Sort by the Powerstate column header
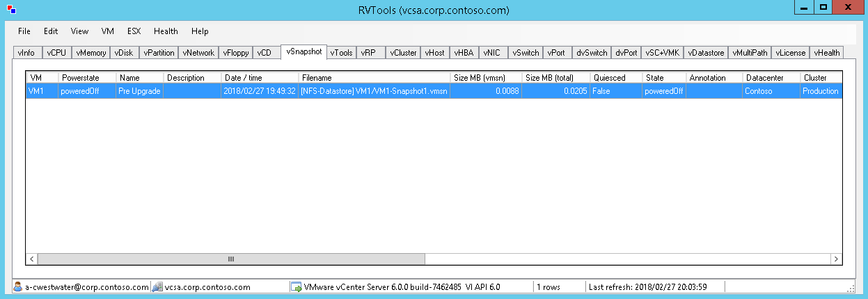Image resolution: width=868 pixels, height=299 pixels. coord(87,78)
